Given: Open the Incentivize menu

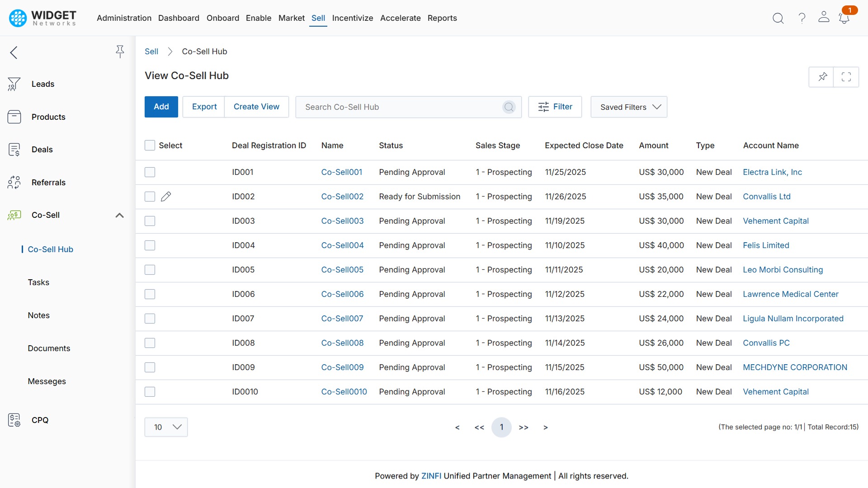Looking at the screenshot, I should click(352, 18).
